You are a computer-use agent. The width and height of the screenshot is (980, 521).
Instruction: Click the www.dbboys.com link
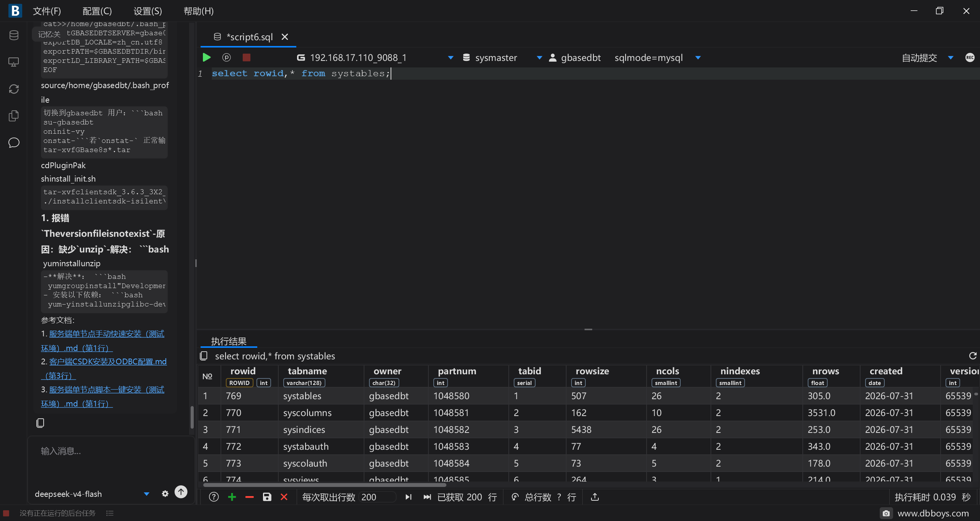point(933,513)
